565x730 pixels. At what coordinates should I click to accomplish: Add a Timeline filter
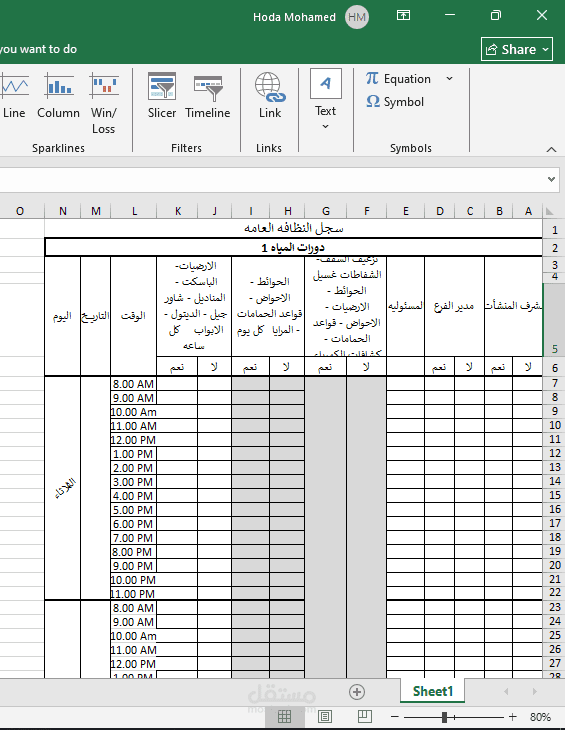pos(208,96)
